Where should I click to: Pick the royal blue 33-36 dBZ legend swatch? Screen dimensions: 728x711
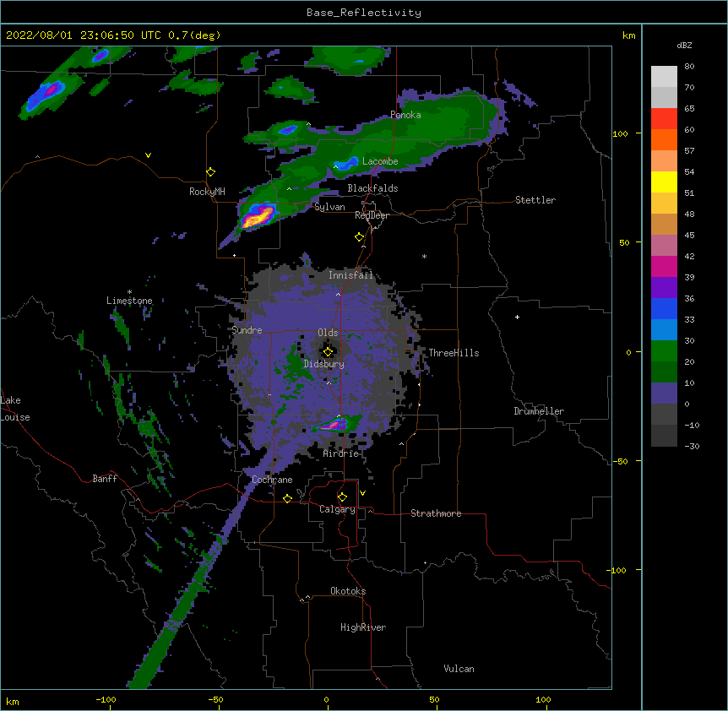pyautogui.click(x=664, y=308)
